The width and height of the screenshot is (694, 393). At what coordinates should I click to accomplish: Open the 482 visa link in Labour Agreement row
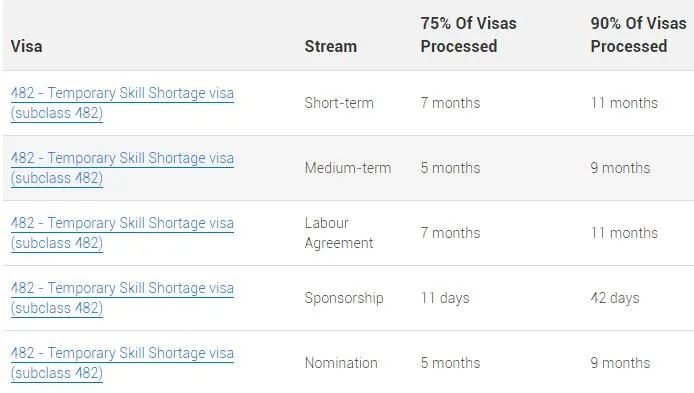click(x=122, y=233)
